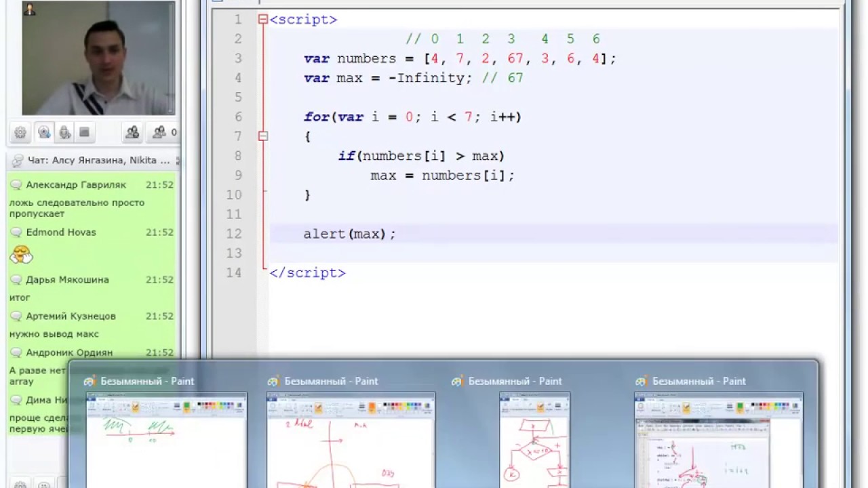Click 'max = numbers[i];' on line 9
868x488 pixels.
click(443, 176)
